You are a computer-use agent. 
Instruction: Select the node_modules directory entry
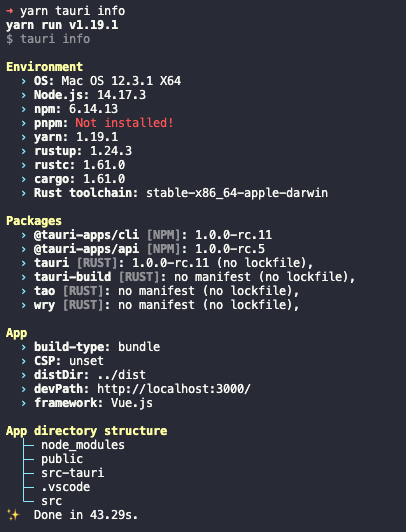coord(83,445)
